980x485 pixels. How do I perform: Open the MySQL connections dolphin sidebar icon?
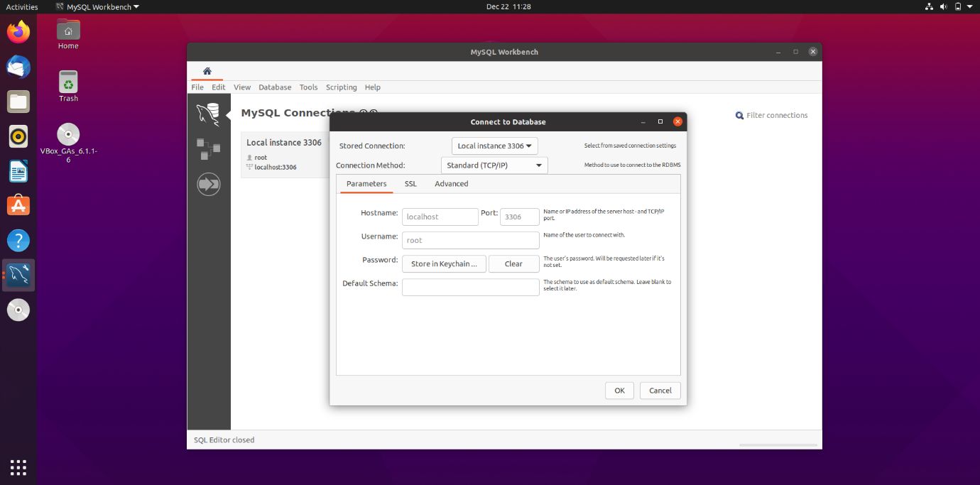coord(208,114)
